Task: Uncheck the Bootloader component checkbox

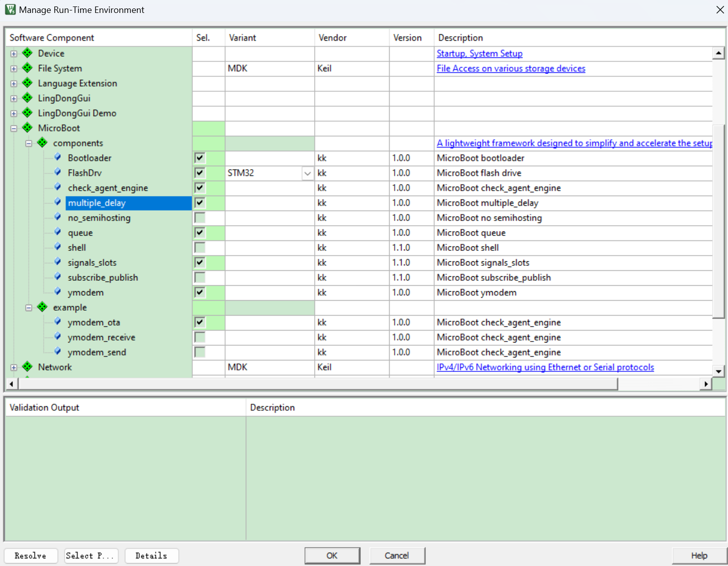Action: [x=200, y=158]
